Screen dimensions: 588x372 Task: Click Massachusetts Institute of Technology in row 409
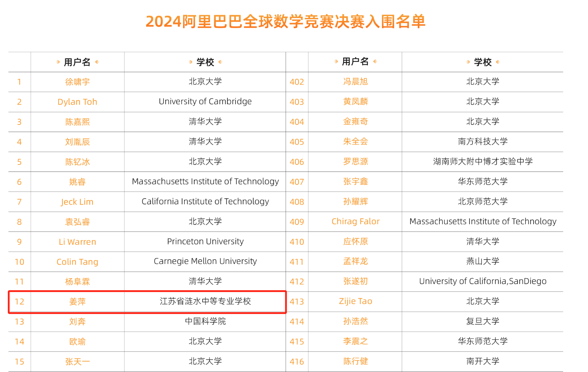point(483,221)
